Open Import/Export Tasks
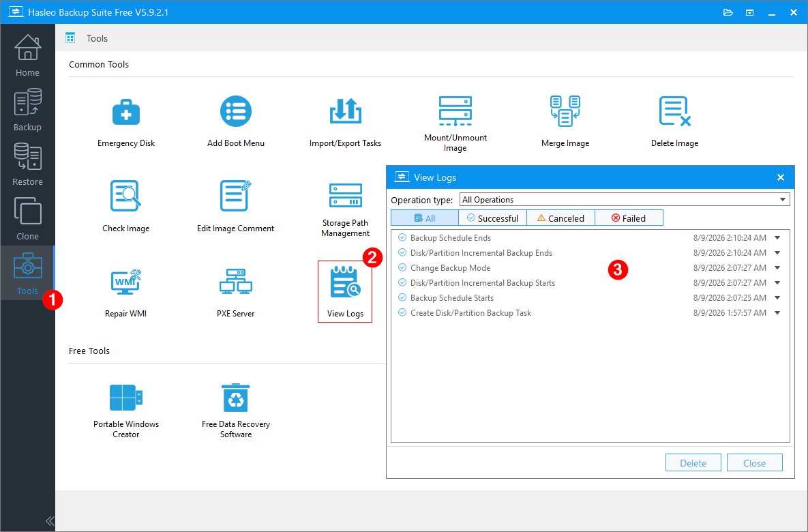The height and width of the screenshot is (532, 808). (345, 122)
